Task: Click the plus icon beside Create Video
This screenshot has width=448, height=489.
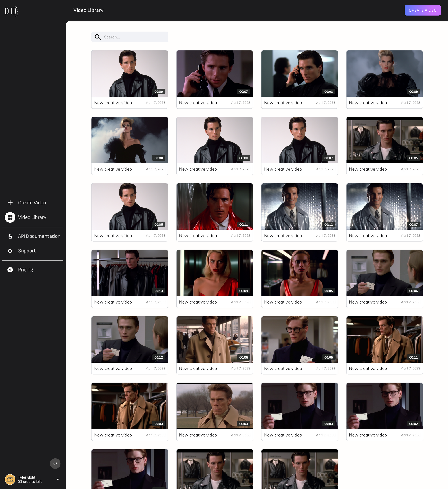Action: 10,203
